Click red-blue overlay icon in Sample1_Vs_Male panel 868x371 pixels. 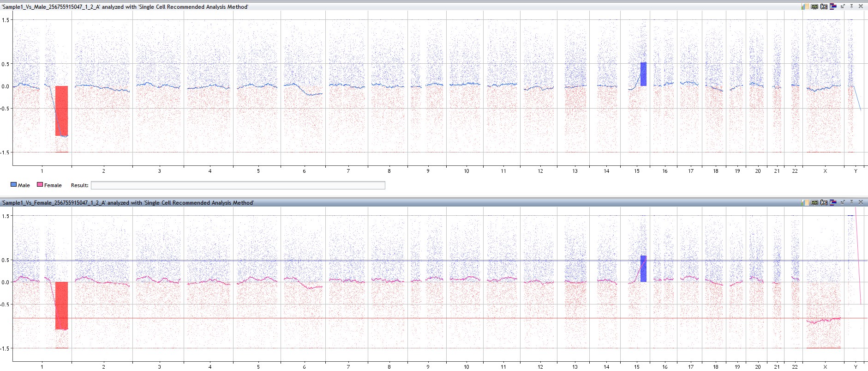coord(833,6)
